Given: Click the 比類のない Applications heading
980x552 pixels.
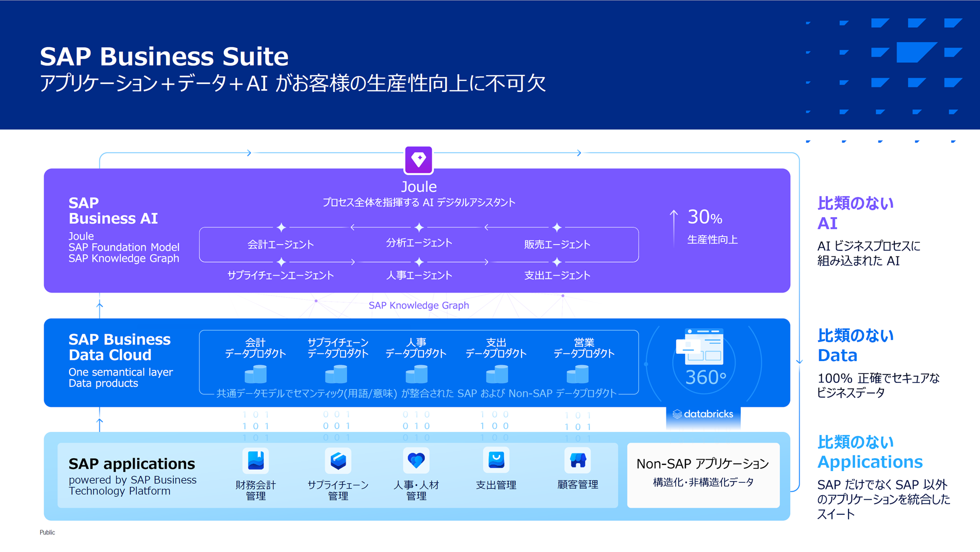Looking at the screenshot, I should (870, 452).
